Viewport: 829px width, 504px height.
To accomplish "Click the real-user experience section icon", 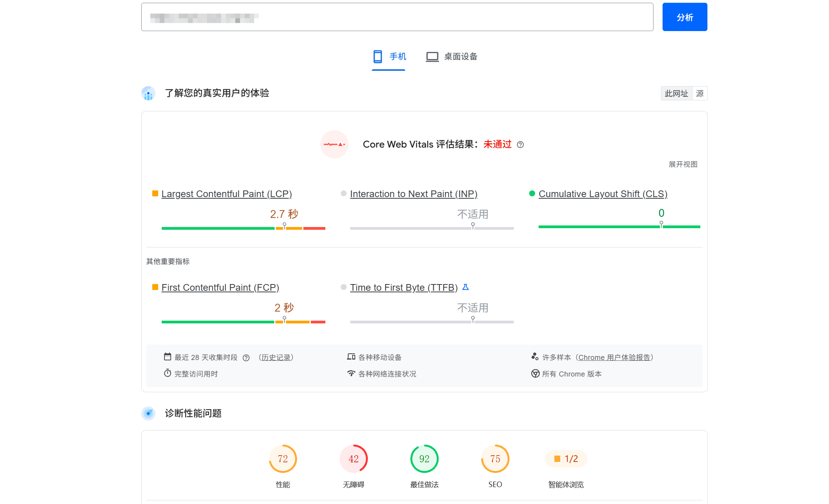I will 148,93.
